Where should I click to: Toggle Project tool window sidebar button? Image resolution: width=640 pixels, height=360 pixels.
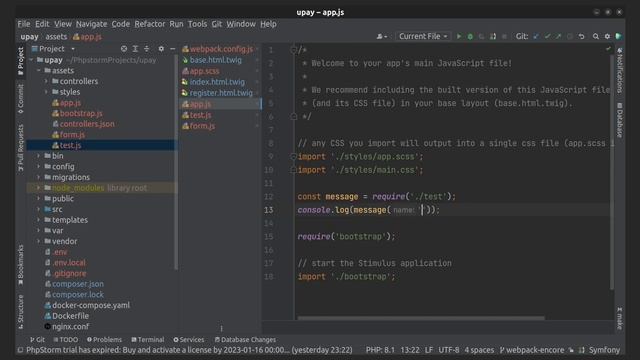coord(20,61)
